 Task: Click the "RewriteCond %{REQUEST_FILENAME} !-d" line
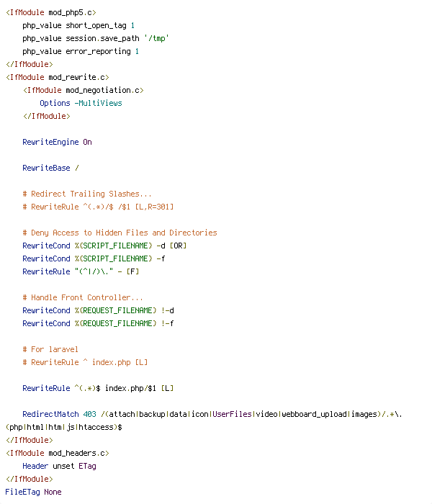[98, 310]
